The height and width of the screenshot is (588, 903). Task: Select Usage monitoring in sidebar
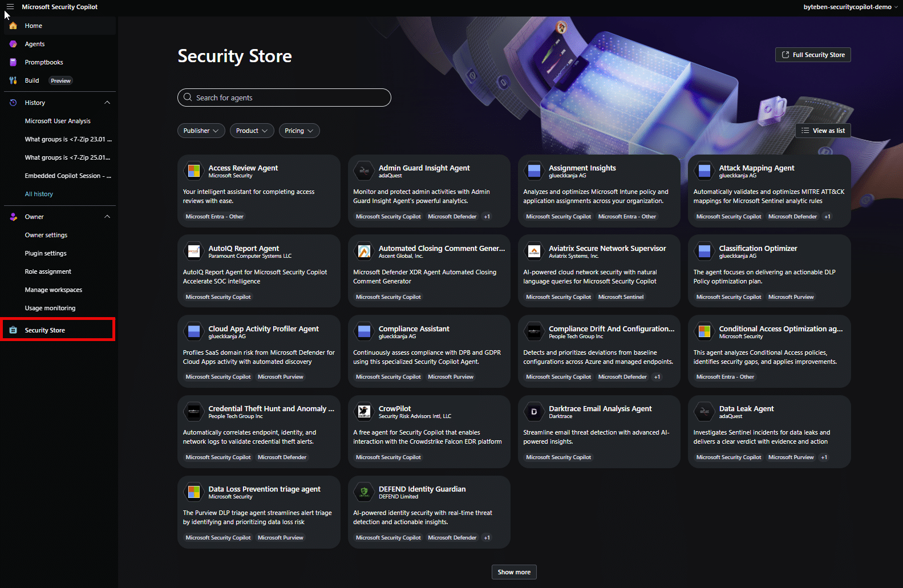(50, 308)
